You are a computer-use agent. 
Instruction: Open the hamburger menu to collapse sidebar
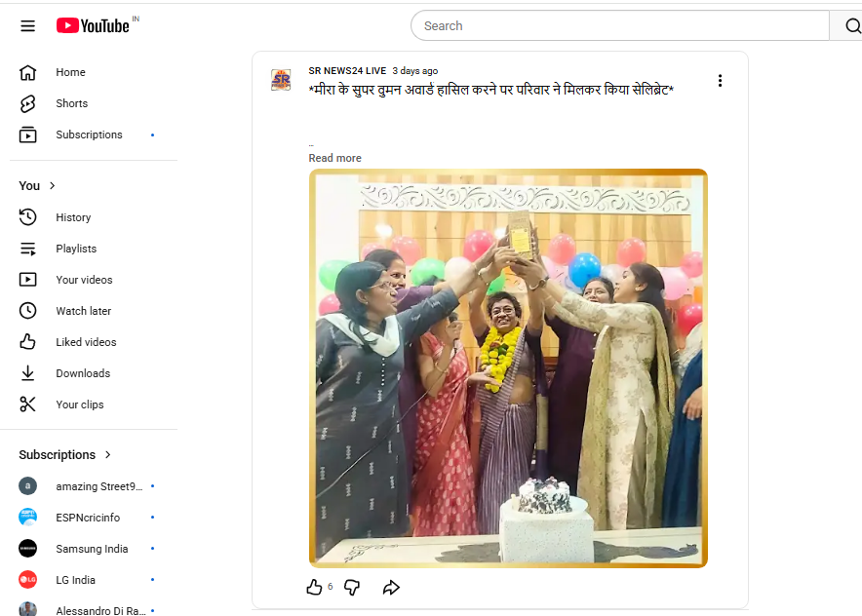[27, 25]
